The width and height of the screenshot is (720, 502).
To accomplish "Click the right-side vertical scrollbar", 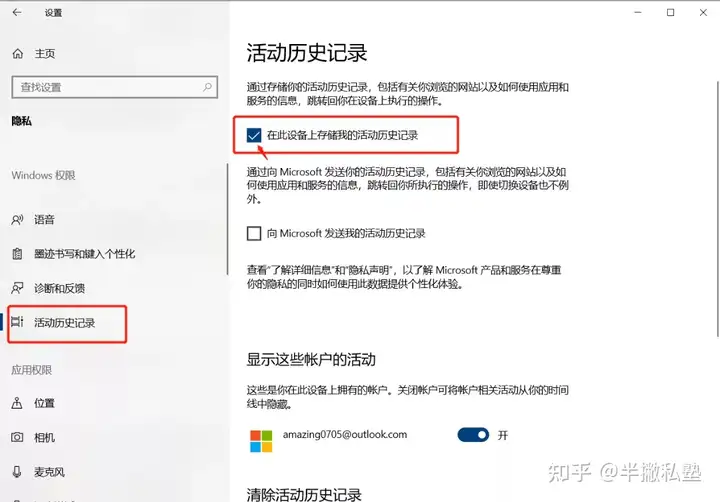I will click(x=717, y=209).
